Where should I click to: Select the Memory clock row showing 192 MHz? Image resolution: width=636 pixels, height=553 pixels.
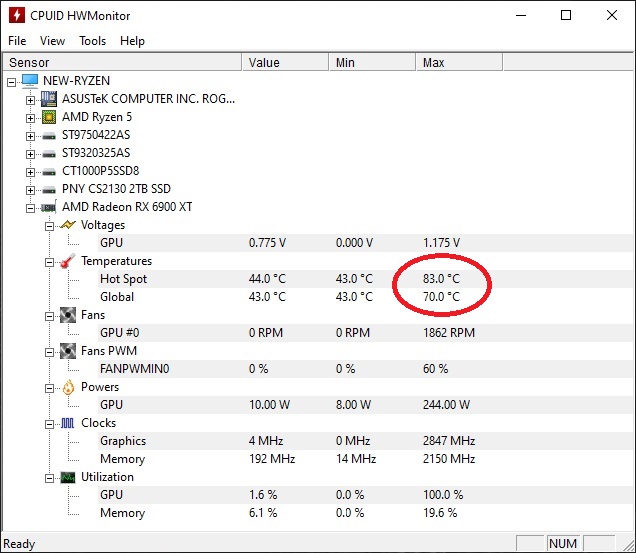click(365, 458)
